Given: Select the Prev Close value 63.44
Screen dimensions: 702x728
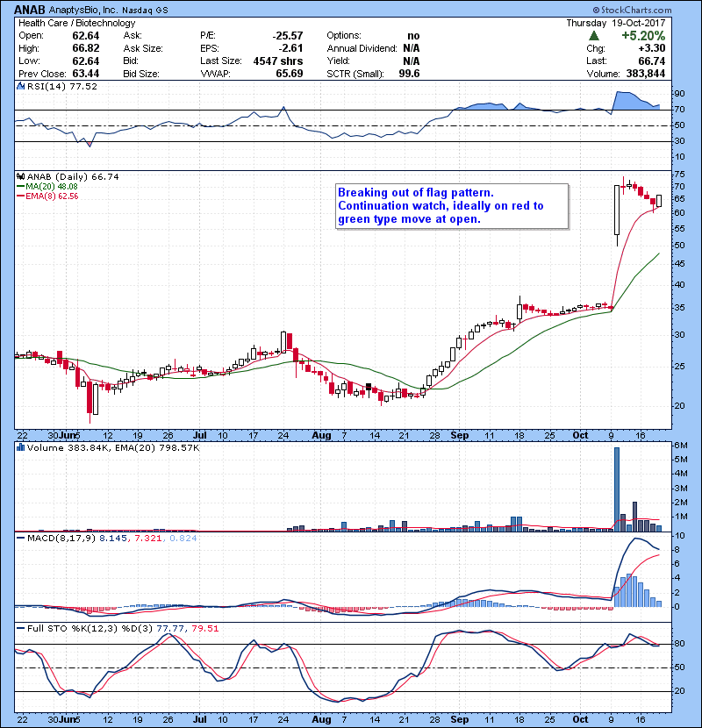Looking at the screenshot, I should coord(85,74).
